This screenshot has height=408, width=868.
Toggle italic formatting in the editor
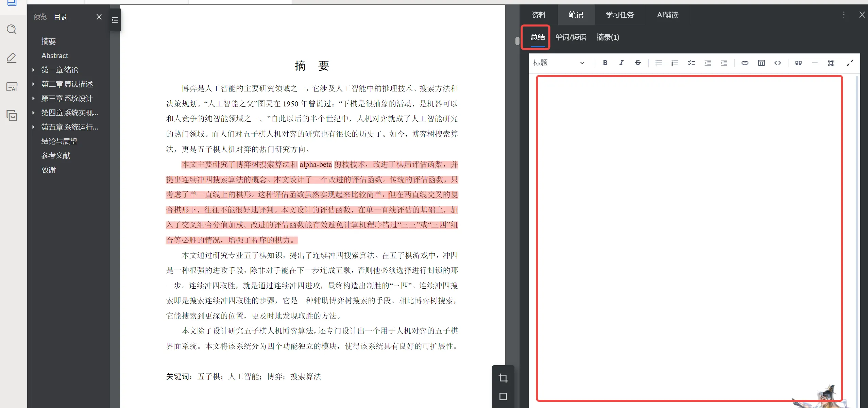tap(621, 63)
